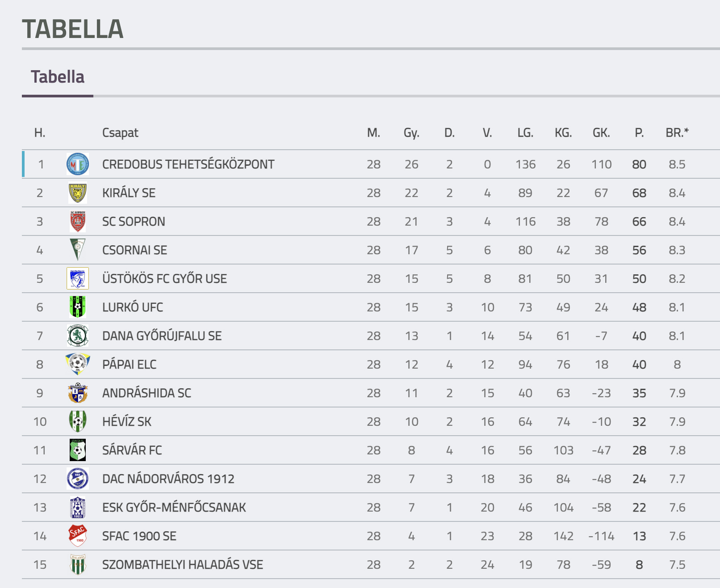
Task: Click the GK. goal difference header
Action: [x=601, y=133]
